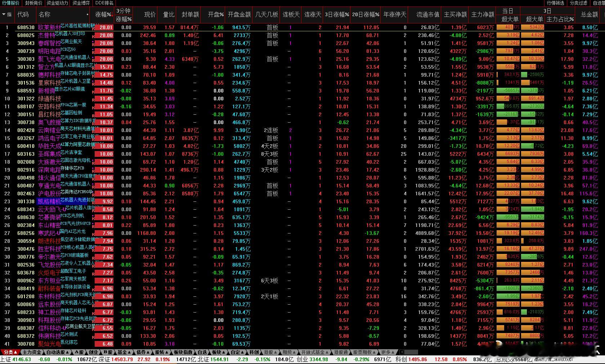Click stock name 科翔股份
This screenshot has height=364, width=605.
(50, 320)
